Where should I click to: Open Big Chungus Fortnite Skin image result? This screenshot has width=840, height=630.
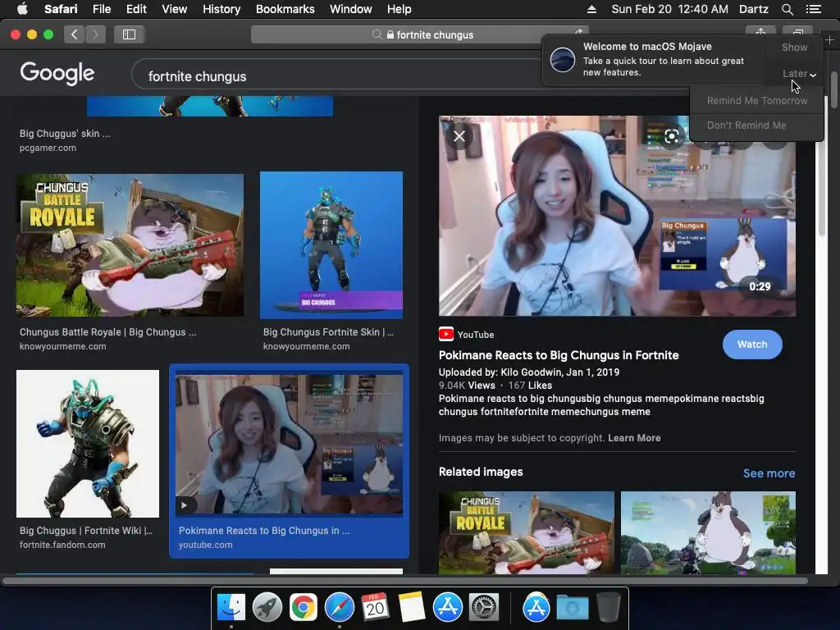point(331,244)
